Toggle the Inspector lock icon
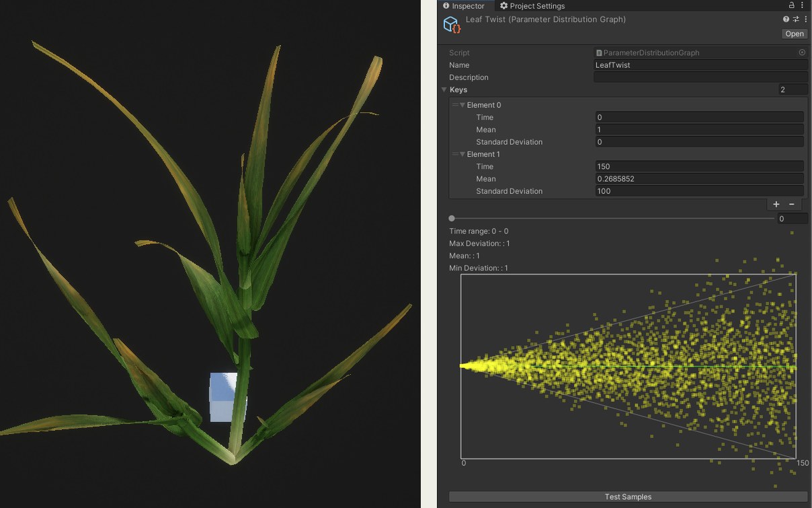 pyautogui.click(x=792, y=5)
